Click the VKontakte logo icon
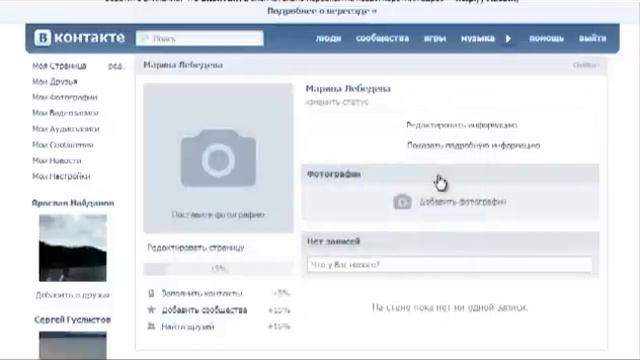The width and height of the screenshot is (640, 360). coord(42,38)
